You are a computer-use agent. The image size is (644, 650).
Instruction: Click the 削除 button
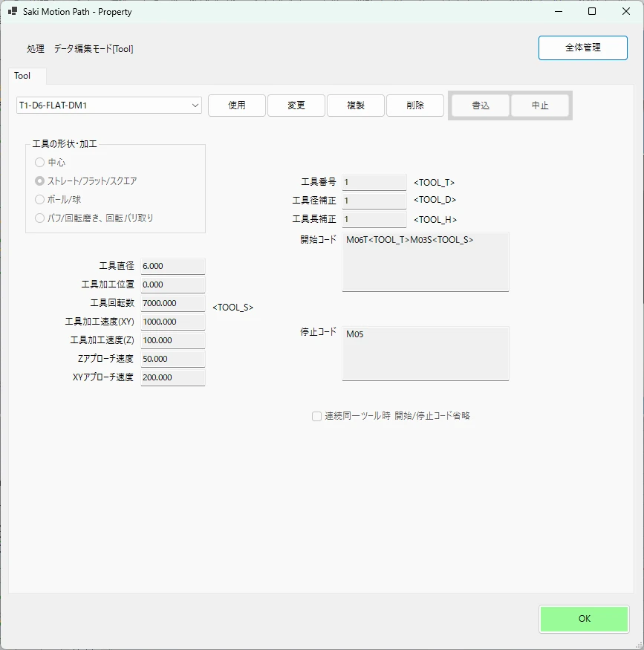tap(414, 105)
